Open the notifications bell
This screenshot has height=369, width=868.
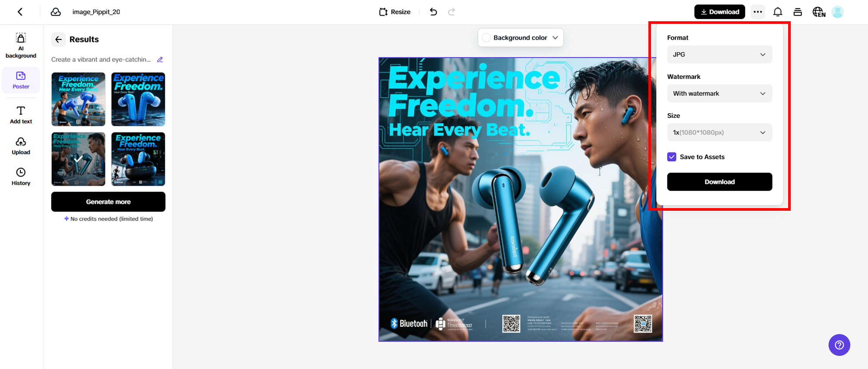coord(778,12)
